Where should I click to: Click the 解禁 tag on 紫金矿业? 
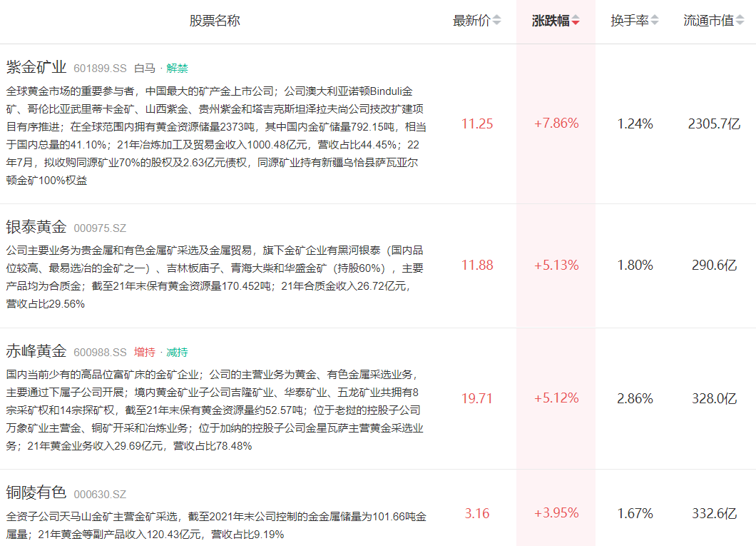[177, 69]
